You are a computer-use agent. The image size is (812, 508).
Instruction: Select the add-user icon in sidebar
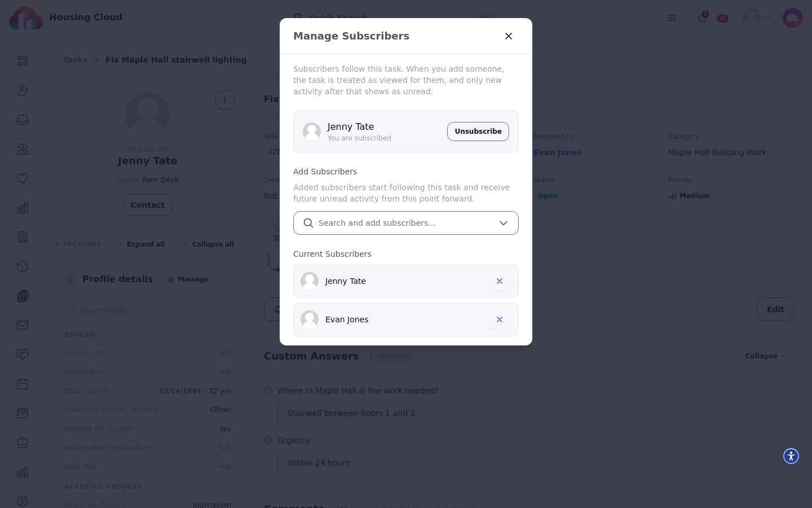23,90
